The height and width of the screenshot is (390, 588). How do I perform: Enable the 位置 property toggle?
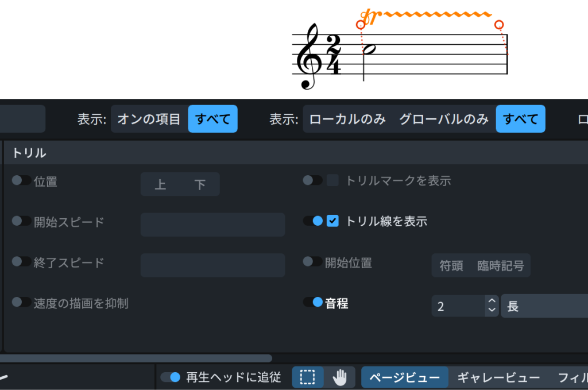pyautogui.click(x=21, y=180)
